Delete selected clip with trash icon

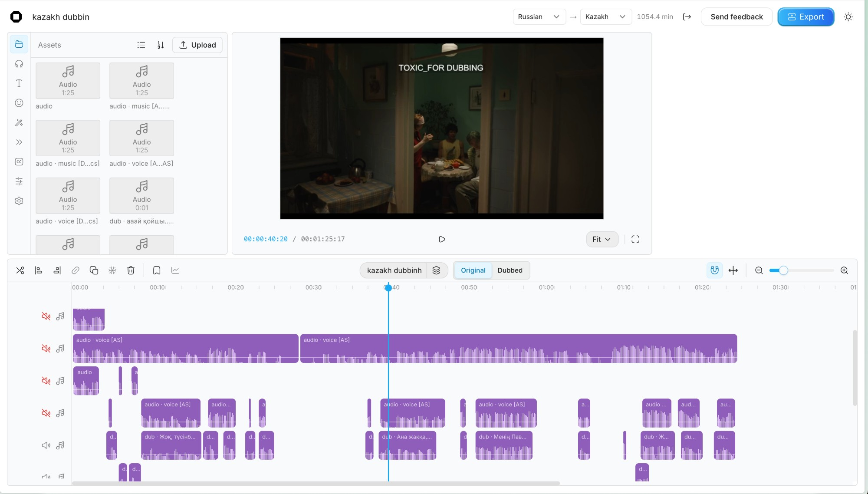131,270
